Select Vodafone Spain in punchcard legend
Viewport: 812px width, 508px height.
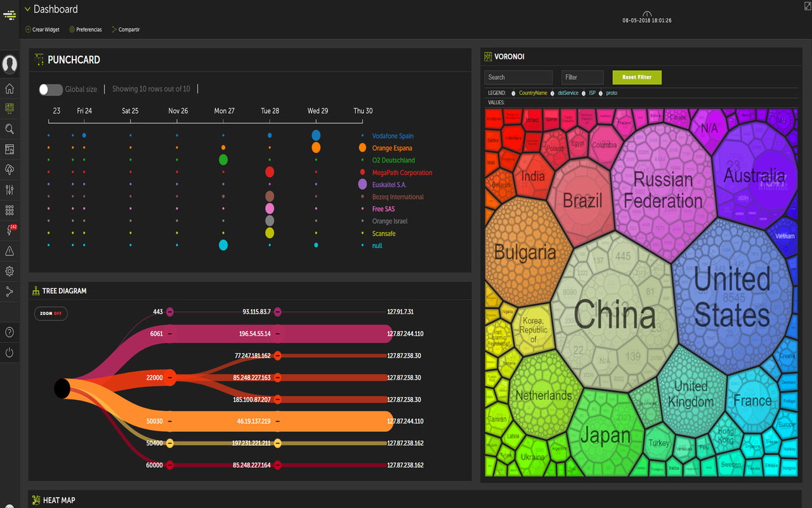coord(393,137)
